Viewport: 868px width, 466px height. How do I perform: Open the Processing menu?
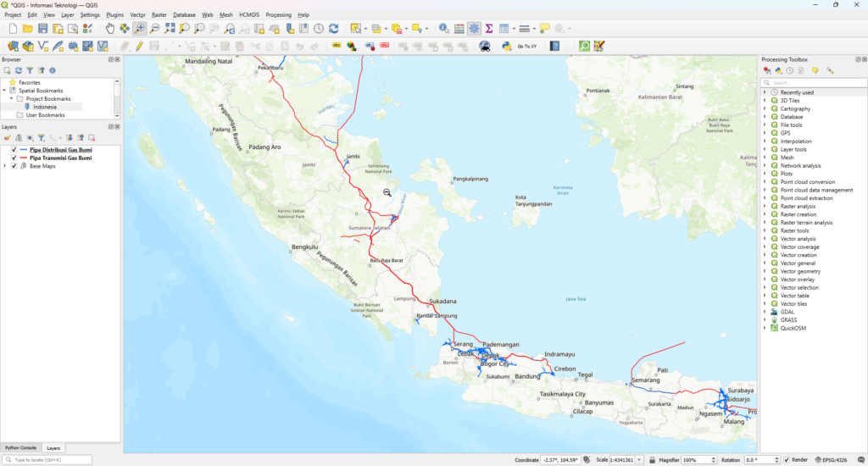(278, 15)
